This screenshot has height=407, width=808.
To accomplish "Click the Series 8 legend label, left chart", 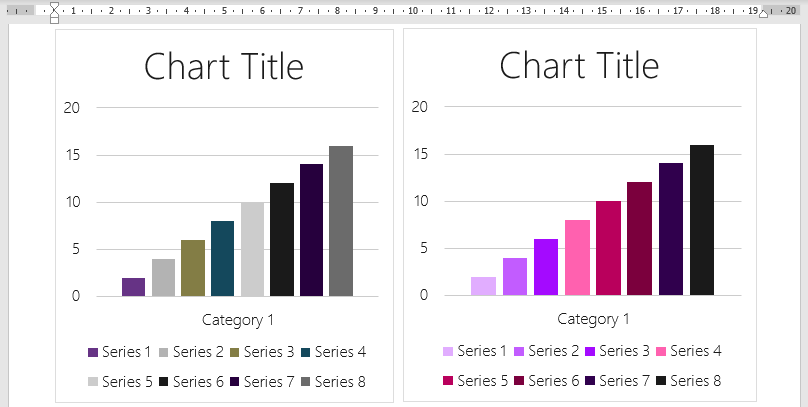I will click(x=340, y=381).
